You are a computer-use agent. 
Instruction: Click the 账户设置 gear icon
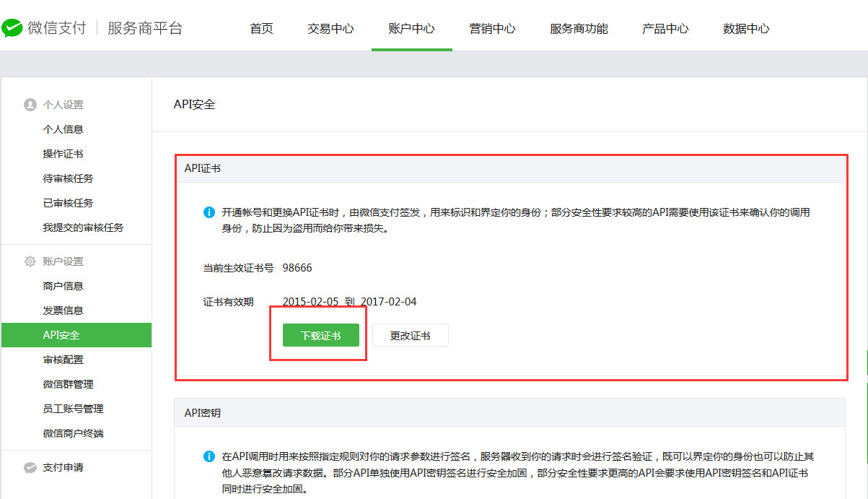point(30,261)
